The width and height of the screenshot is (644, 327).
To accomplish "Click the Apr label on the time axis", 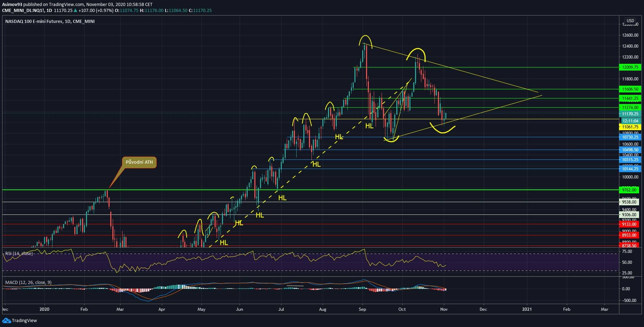I will [x=162, y=309].
